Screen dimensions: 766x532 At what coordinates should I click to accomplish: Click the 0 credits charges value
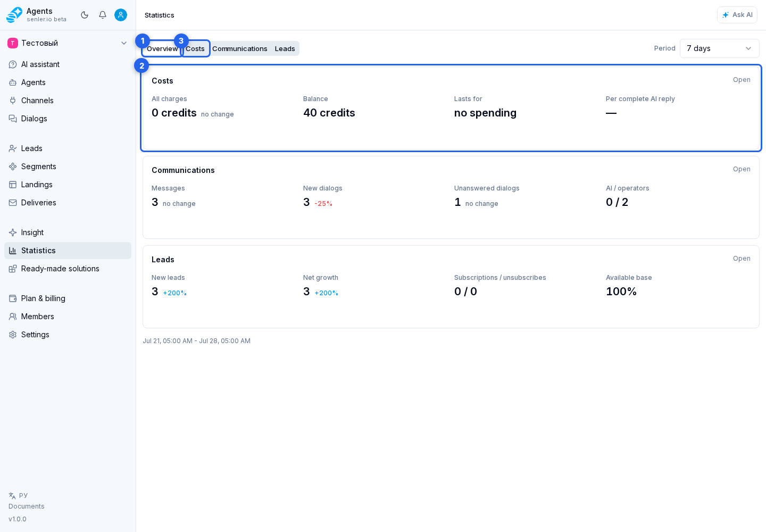pos(174,113)
